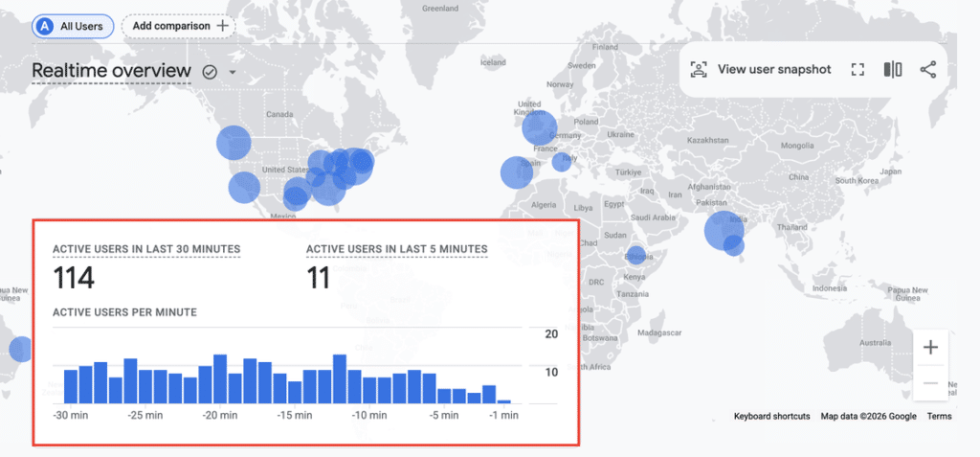The height and width of the screenshot is (457, 980).
Task: Click Active users in last 30 minutes label
Action: pos(146,249)
